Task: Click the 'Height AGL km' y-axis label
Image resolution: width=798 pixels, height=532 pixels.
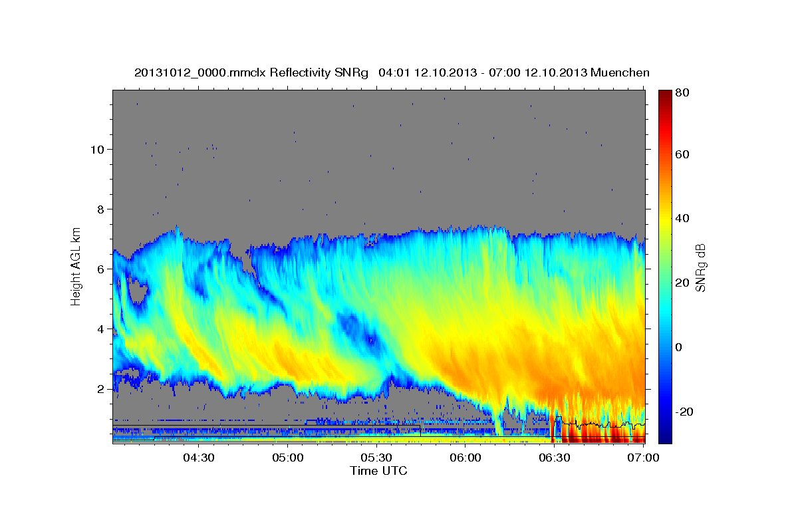Action: pyautogui.click(x=76, y=266)
